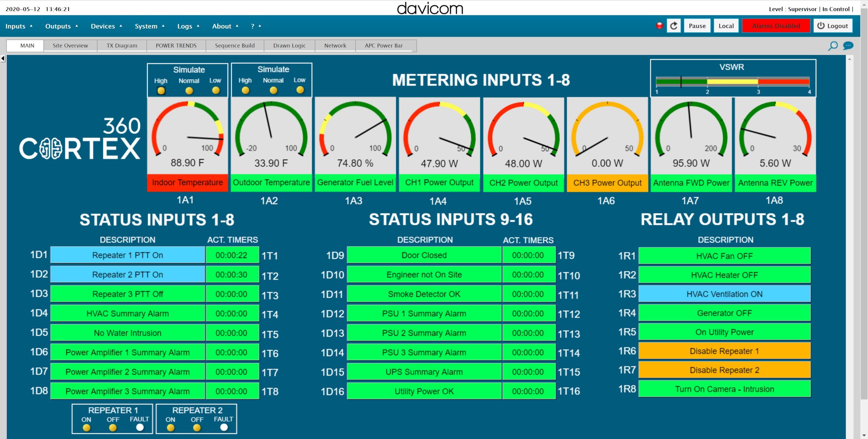Open the chat bubble icon
The image size is (868, 439).
coord(848,45)
